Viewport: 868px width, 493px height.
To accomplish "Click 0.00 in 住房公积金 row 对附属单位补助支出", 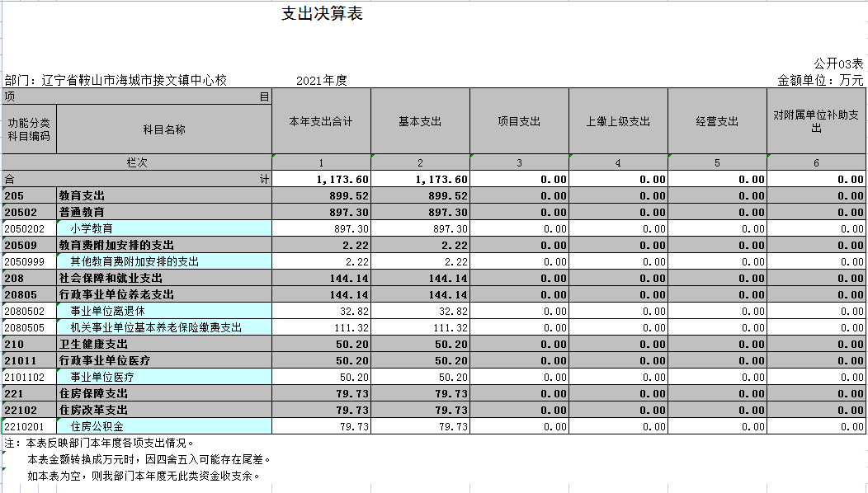I will pyautogui.click(x=816, y=426).
